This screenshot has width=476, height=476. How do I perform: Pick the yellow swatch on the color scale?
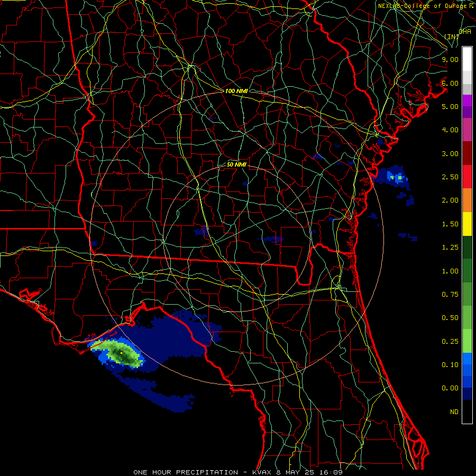467,224
